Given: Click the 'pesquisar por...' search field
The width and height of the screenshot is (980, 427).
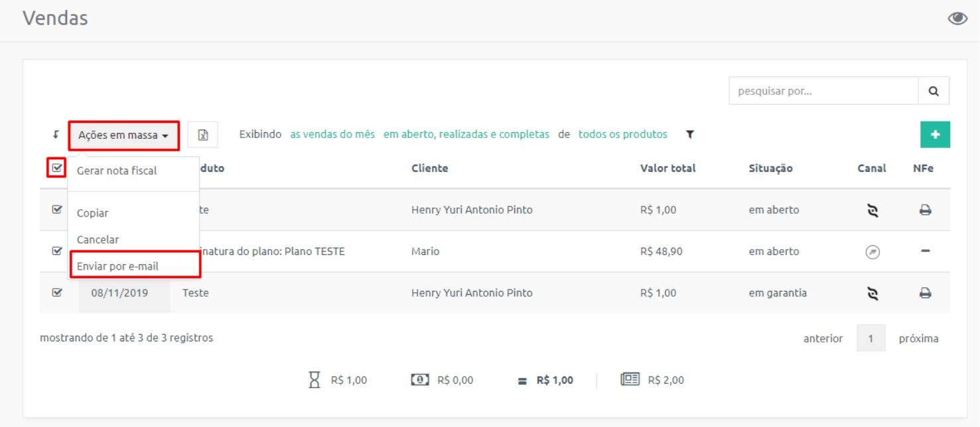Looking at the screenshot, I should click(824, 91).
